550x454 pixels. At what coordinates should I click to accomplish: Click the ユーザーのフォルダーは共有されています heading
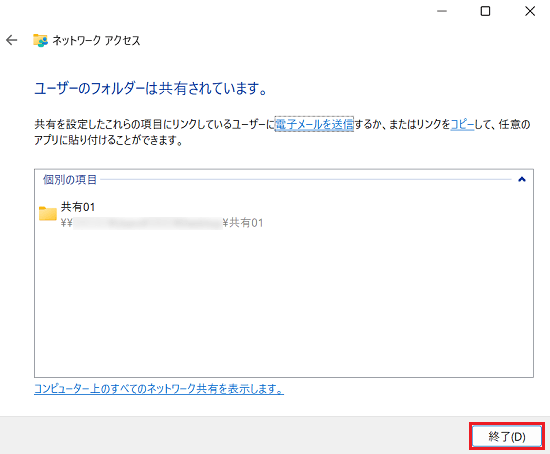coord(151,88)
